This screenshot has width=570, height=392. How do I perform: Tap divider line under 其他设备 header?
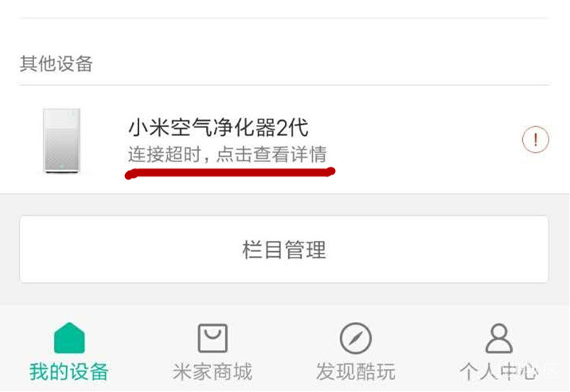click(x=284, y=85)
